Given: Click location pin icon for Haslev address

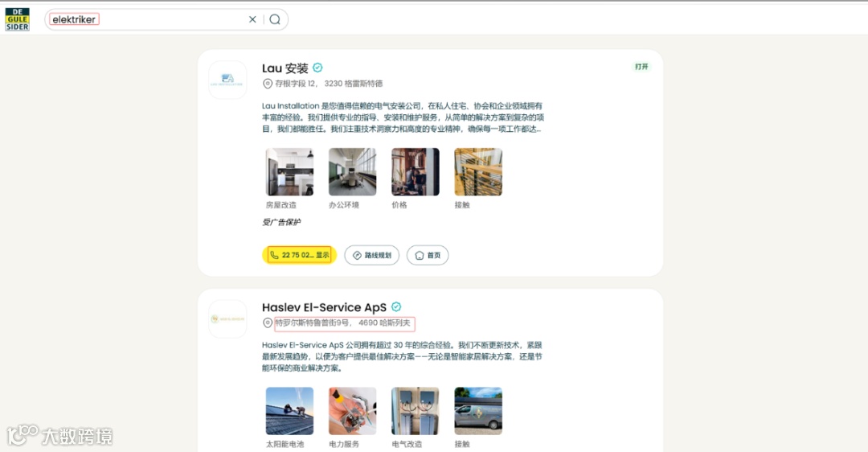Looking at the screenshot, I should coord(268,323).
